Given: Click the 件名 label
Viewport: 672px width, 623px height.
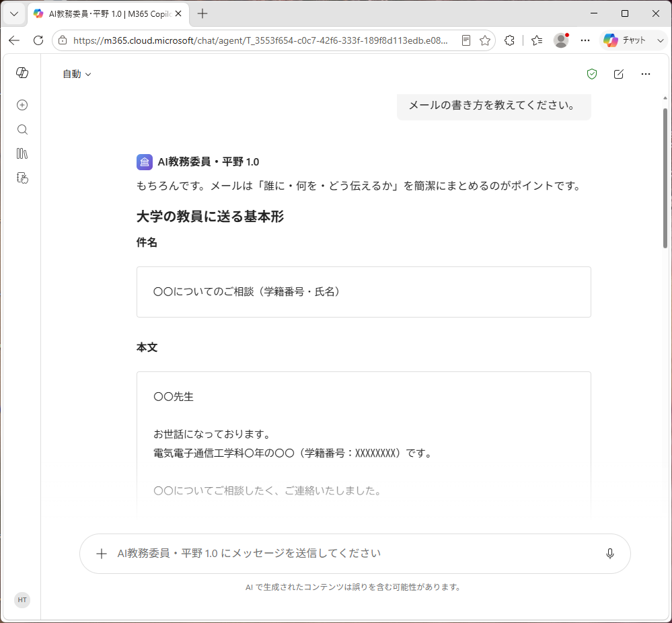Looking at the screenshot, I should (147, 243).
